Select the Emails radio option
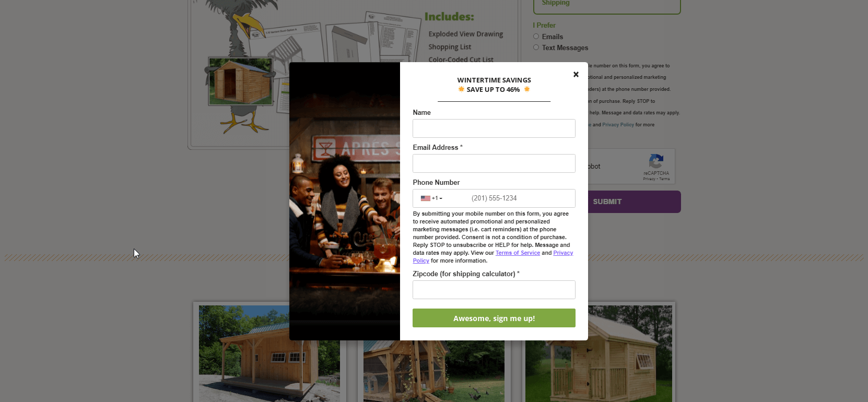Image resolution: width=868 pixels, height=402 pixels. pos(536,37)
